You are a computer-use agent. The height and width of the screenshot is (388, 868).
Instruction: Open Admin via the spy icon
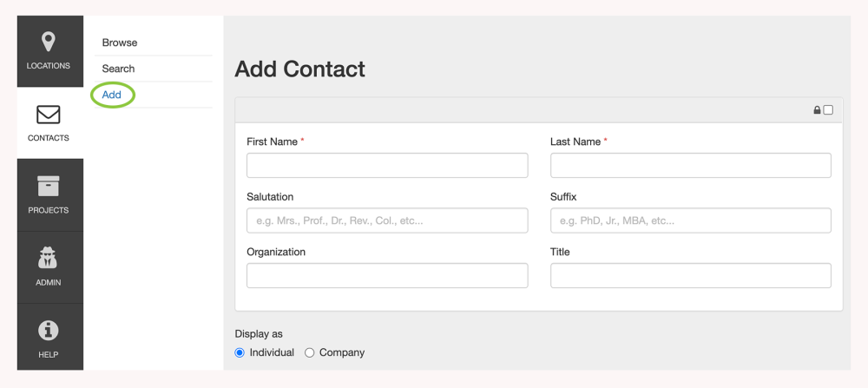pyautogui.click(x=49, y=258)
